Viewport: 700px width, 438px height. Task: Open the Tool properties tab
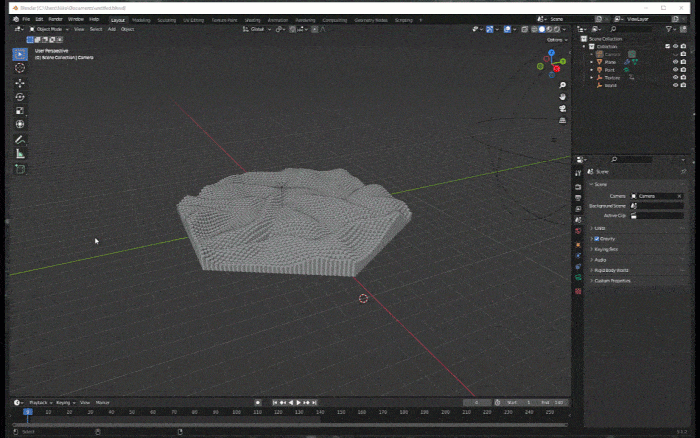pos(578,173)
